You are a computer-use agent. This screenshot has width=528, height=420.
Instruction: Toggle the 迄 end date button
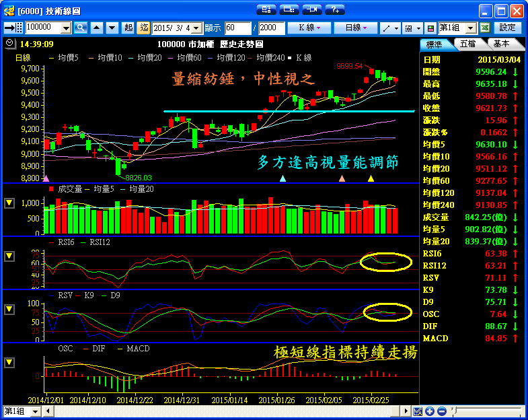pos(143,28)
